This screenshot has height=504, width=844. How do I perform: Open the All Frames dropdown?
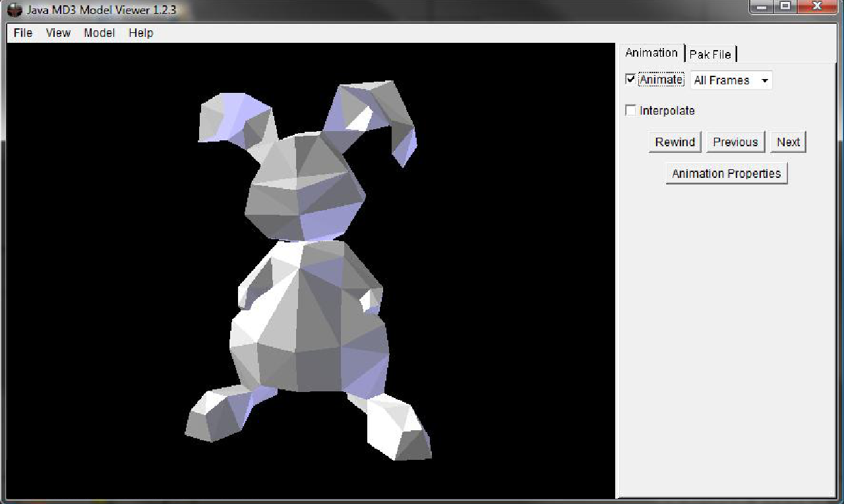click(x=725, y=80)
